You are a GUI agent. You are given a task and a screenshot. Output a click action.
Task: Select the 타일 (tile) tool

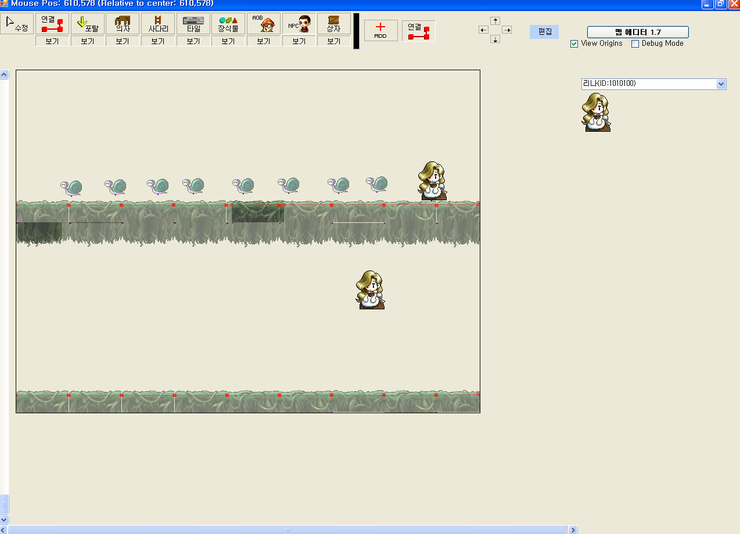tap(193, 24)
